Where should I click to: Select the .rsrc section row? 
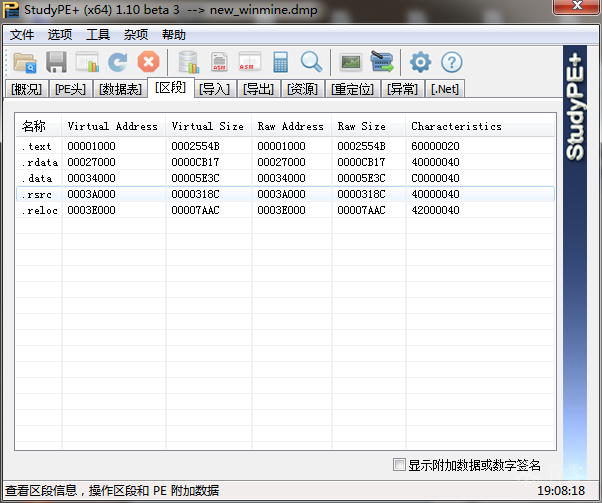[x=285, y=194]
